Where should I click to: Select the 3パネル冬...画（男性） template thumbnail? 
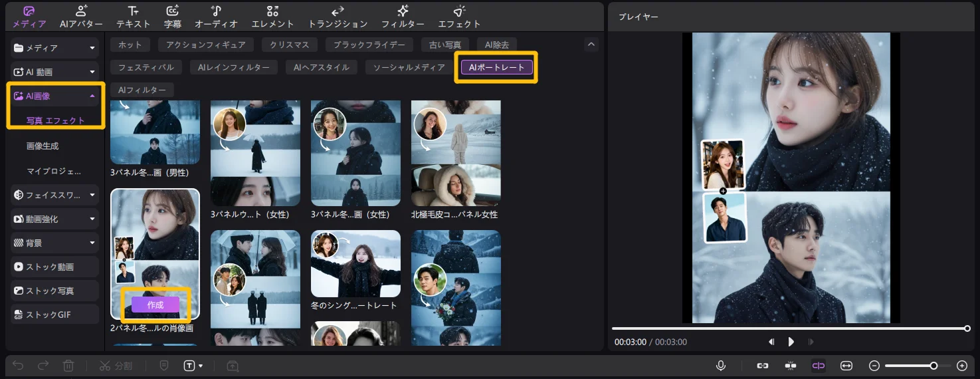click(155, 132)
